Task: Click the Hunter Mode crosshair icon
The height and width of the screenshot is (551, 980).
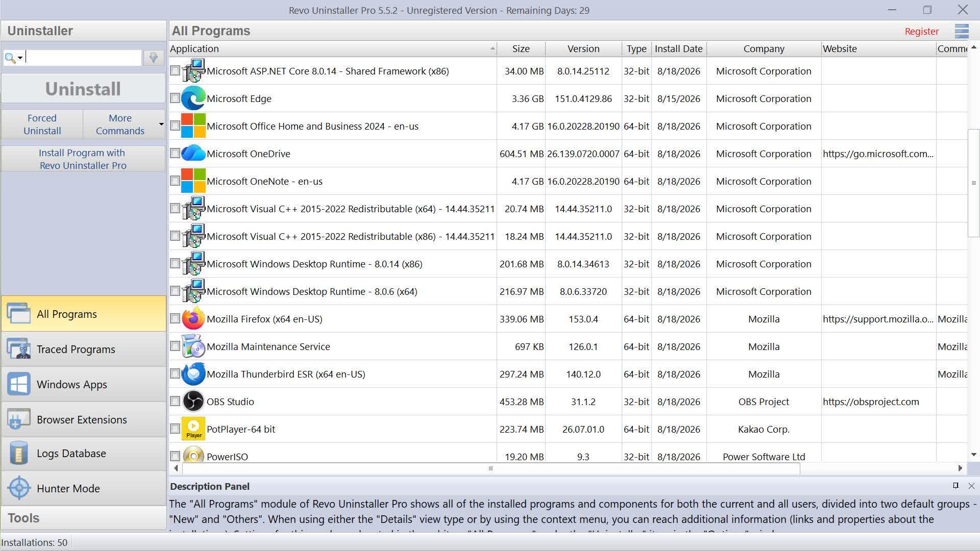Action: [19, 488]
